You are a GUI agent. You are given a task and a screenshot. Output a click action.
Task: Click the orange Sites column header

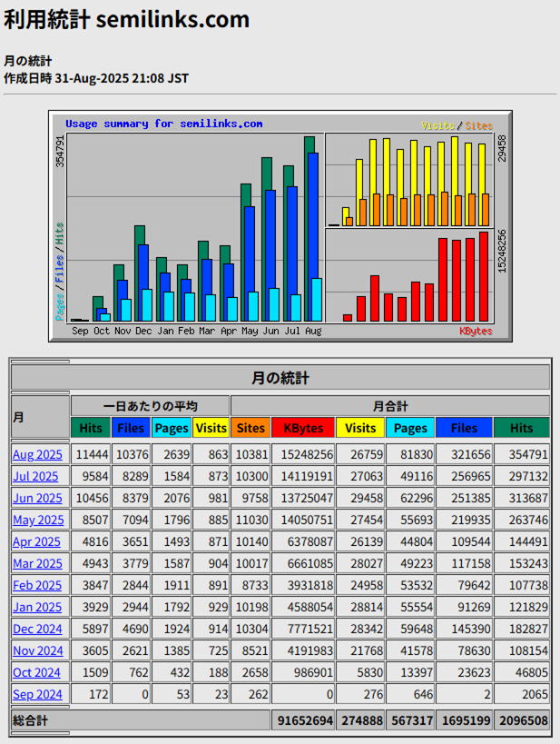(251, 428)
